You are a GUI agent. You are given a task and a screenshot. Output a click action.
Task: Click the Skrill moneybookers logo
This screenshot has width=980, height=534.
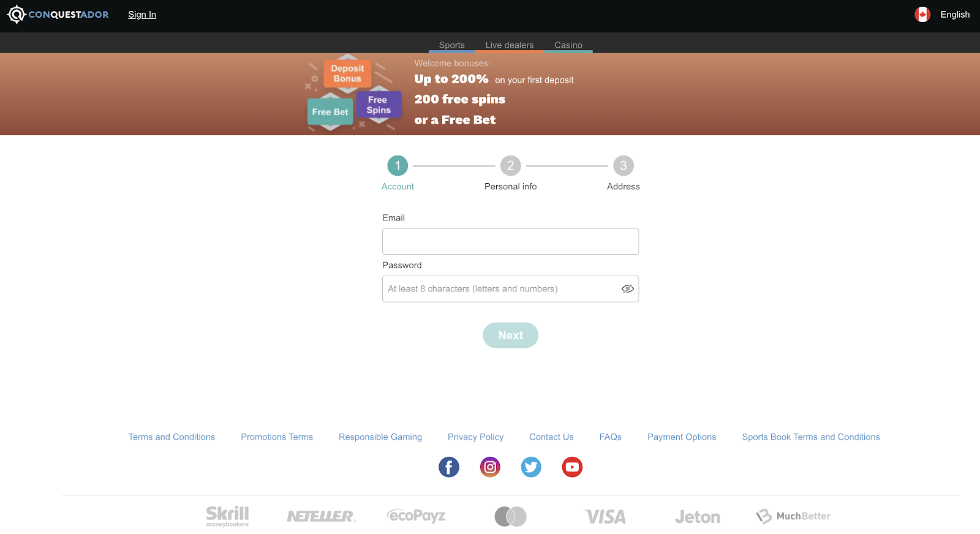(227, 516)
